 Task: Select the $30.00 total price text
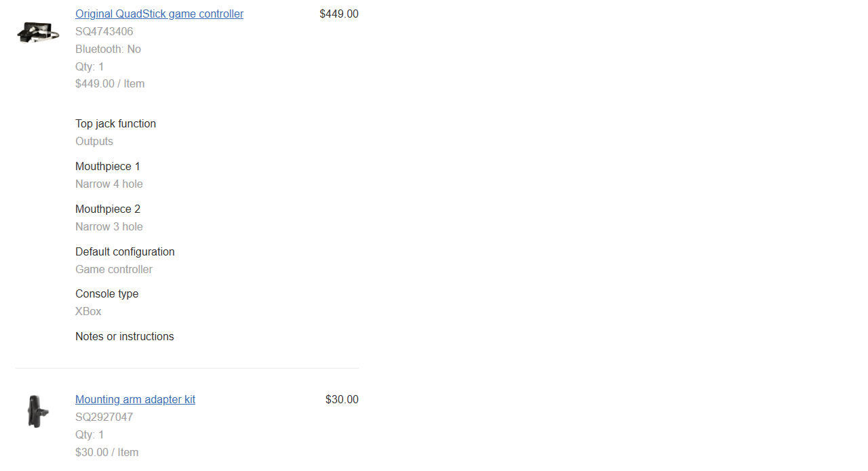click(342, 399)
